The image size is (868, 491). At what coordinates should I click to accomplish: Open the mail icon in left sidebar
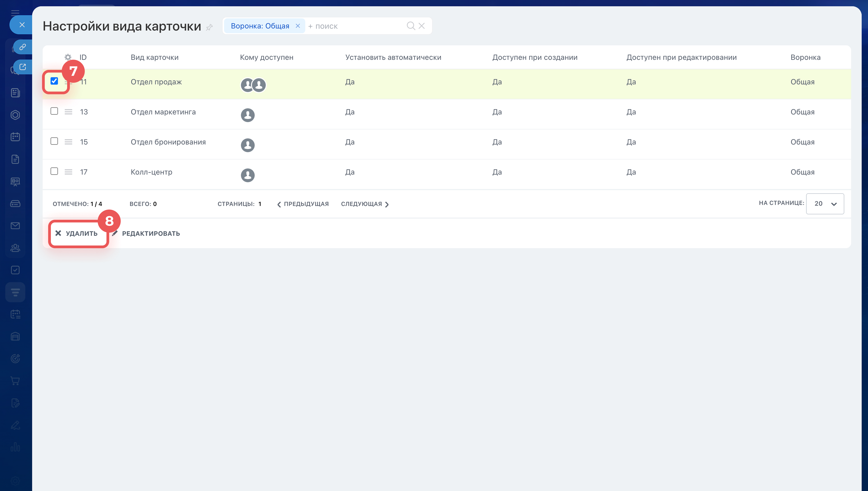point(15,226)
